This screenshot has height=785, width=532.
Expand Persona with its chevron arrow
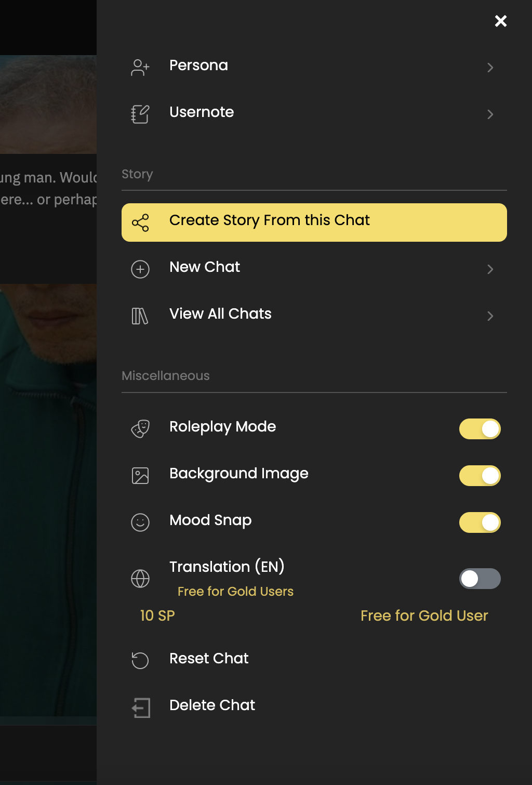click(490, 68)
